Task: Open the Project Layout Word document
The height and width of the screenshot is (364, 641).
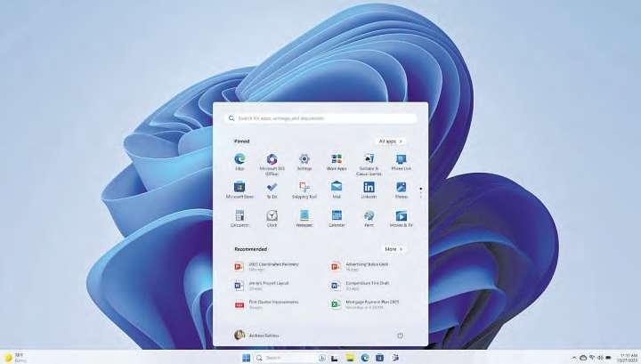Action: (x=262, y=285)
